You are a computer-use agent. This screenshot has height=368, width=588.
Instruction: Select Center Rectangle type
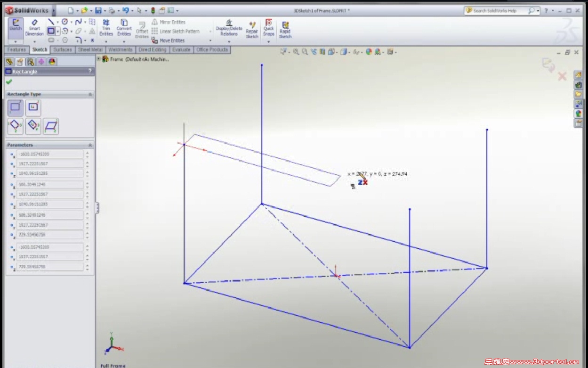(33, 108)
